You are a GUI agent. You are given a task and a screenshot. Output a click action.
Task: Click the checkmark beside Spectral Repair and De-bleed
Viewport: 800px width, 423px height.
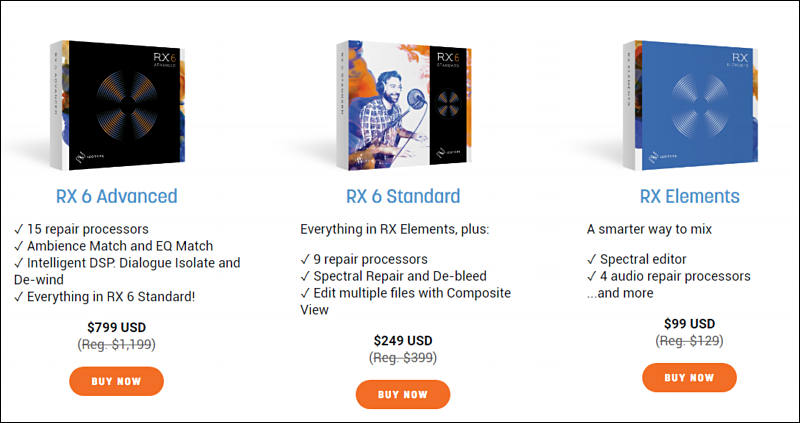pyautogui.click(x=305, y=276)
